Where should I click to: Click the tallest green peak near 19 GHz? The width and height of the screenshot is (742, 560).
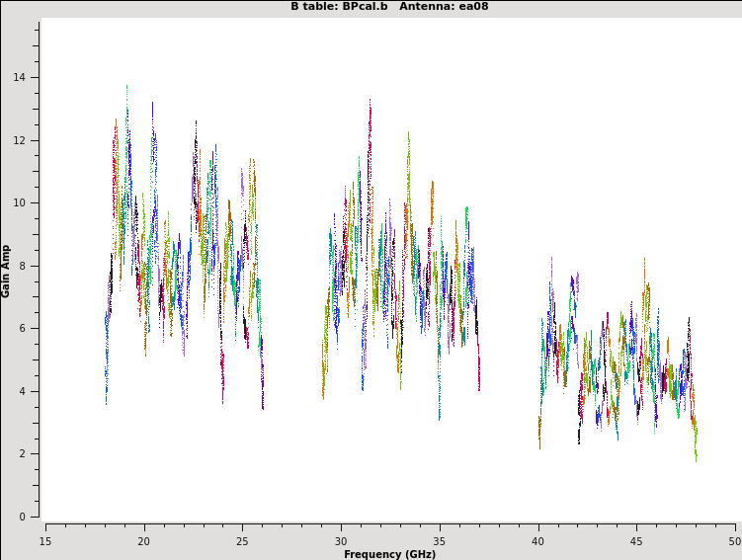[126, 91]
